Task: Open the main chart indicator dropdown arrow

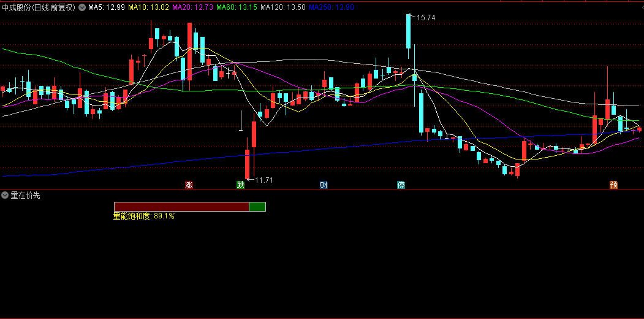Action: tap(82, 7)
